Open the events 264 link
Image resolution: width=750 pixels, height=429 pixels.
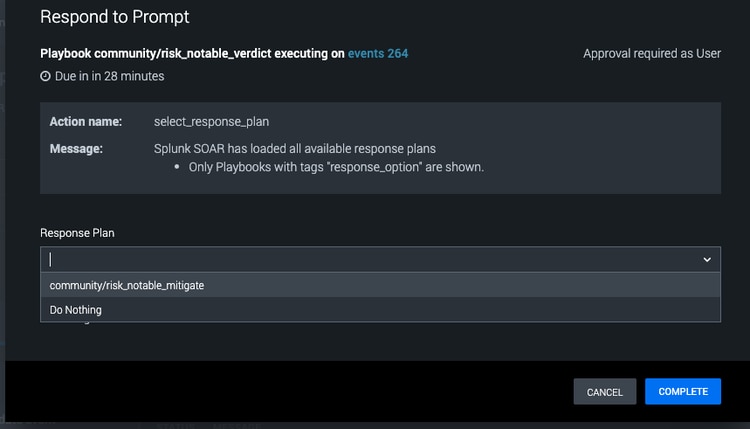(377, 54)
